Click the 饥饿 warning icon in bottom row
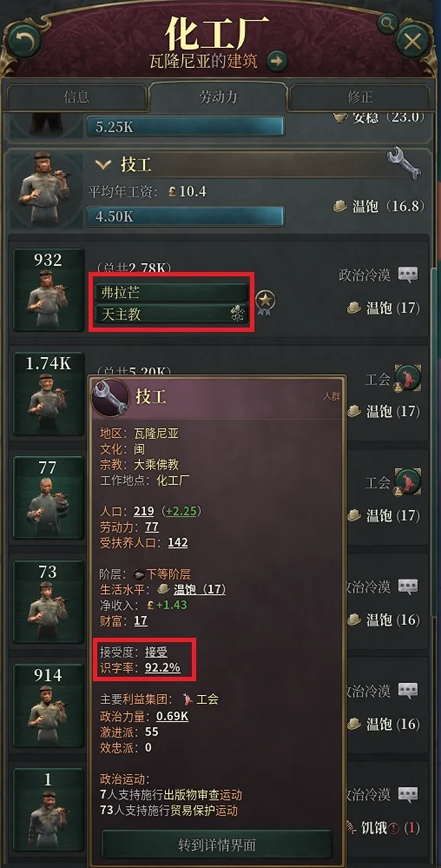 pyautogui.click(x=393, y=828)
